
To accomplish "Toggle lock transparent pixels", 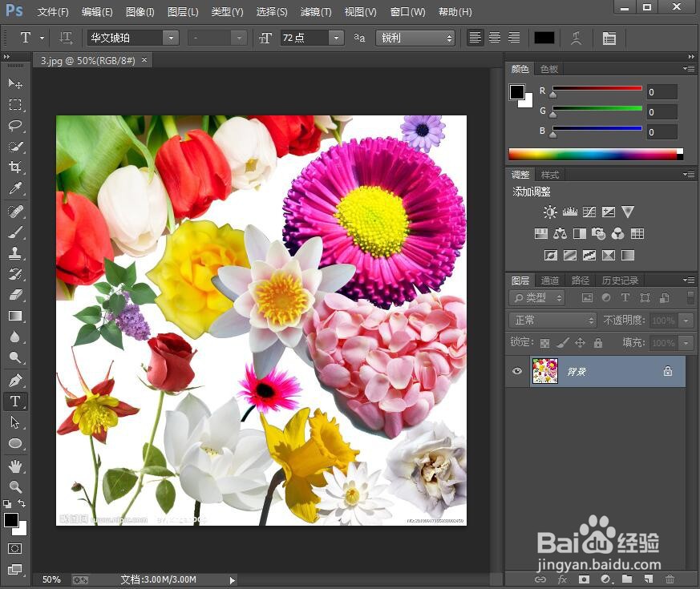I will click(x=544, y=343).
